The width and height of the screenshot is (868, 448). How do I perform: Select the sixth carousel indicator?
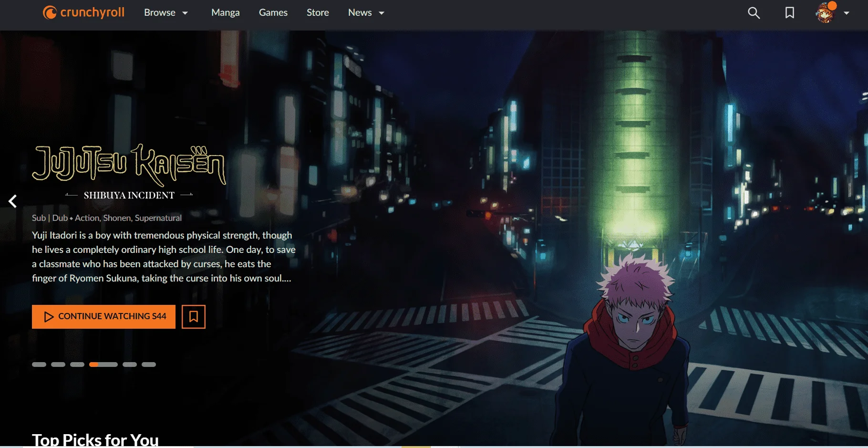coord(149,365)
